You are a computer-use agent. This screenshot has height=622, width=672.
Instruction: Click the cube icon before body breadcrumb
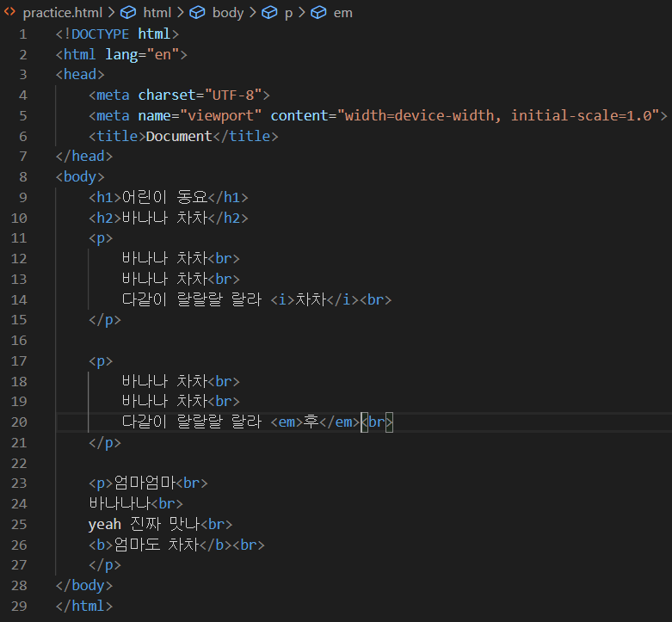coord(197,13)
